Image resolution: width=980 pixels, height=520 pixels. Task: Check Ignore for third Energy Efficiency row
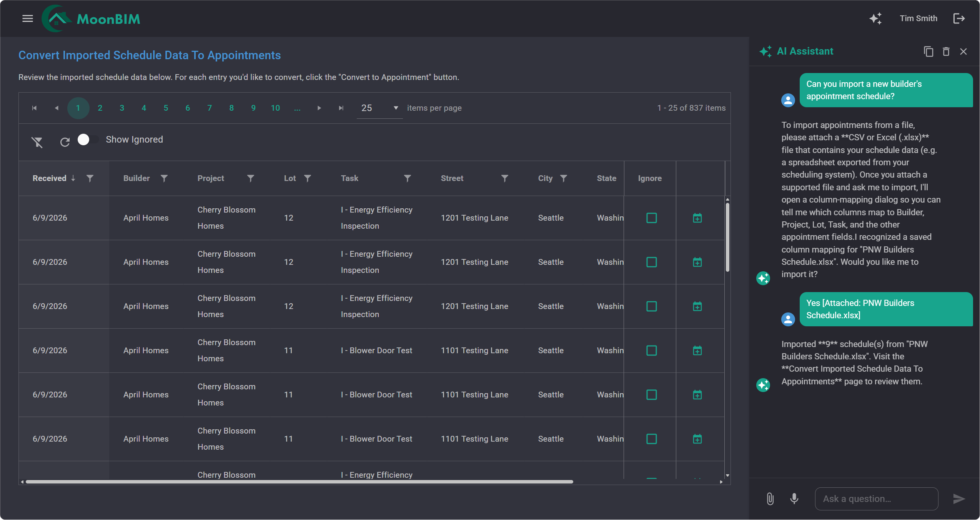click(x=652, y=306)
